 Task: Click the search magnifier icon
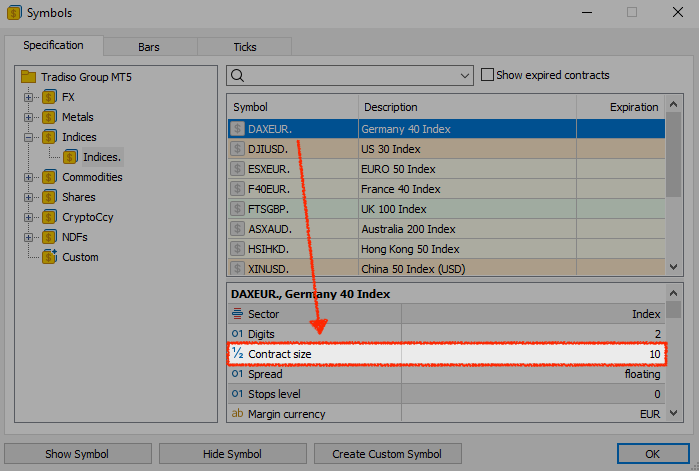point(237,75)
